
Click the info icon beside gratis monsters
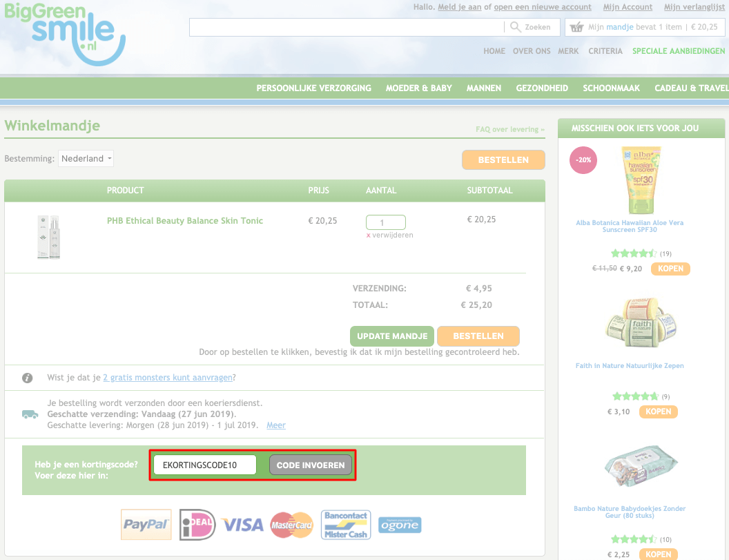[x=28, y=378]
